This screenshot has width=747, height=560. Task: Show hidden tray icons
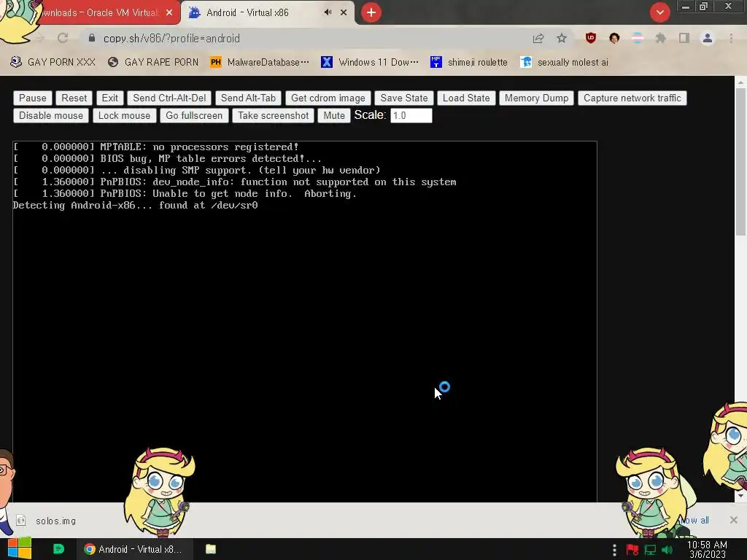point(614,550)
